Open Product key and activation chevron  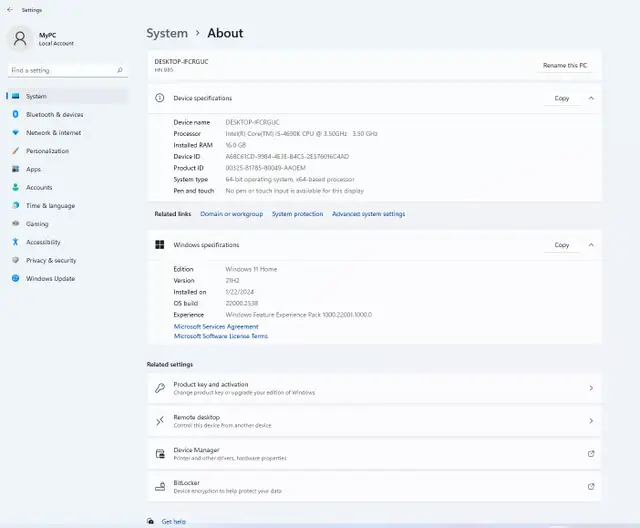pyautogui.click(x=591, y=388)
